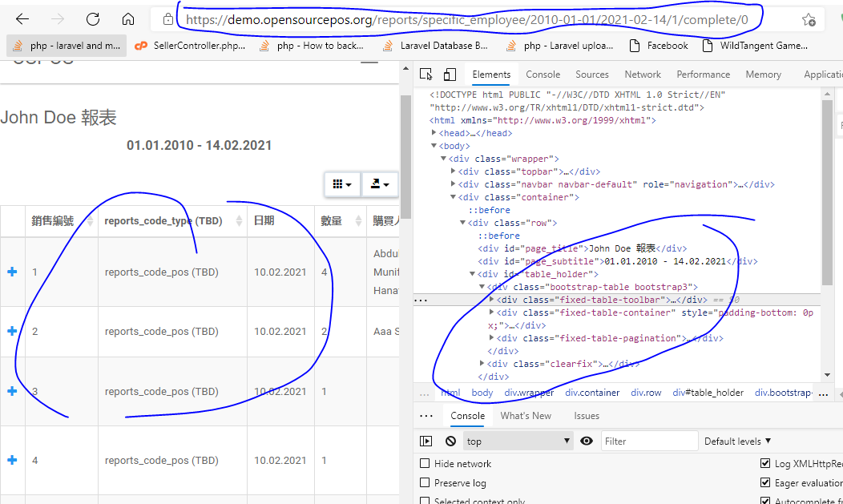
Task: Expand row 1 with the blue plus icon
Action: [11, 272]
